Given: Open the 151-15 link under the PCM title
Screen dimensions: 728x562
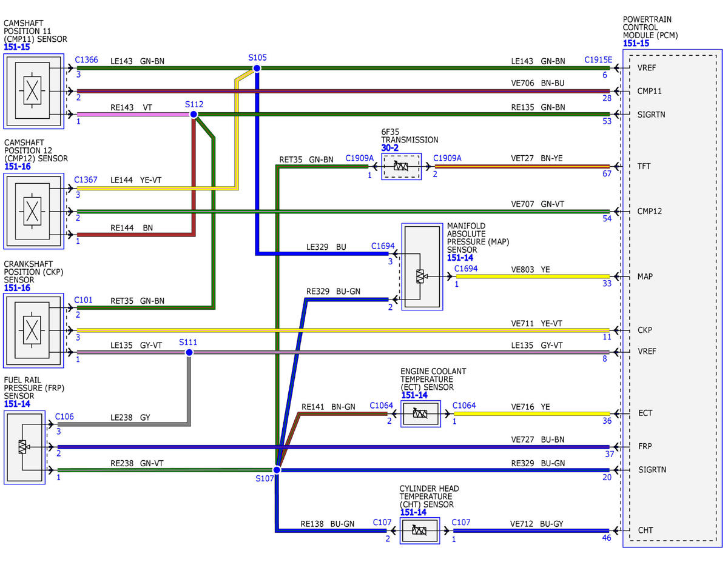Looking at the screenshot, I should click(x=636, y=44).
